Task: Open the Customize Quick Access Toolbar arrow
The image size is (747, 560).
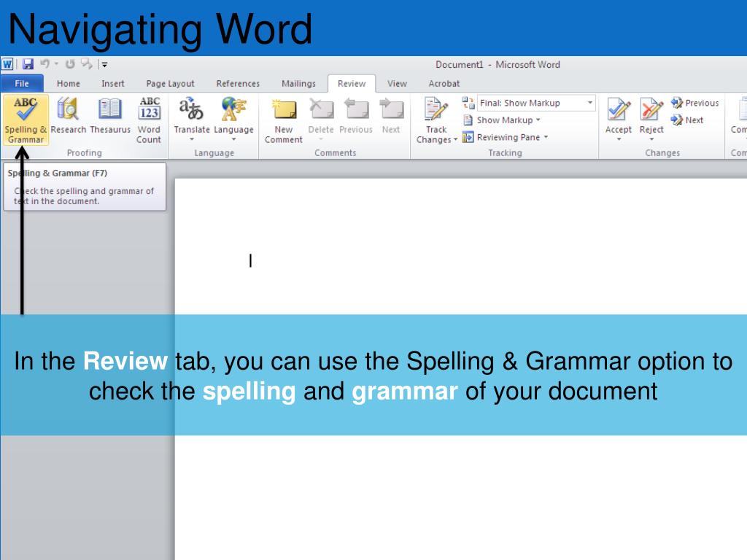Action: pyautogui.click(x=104, y=64)
